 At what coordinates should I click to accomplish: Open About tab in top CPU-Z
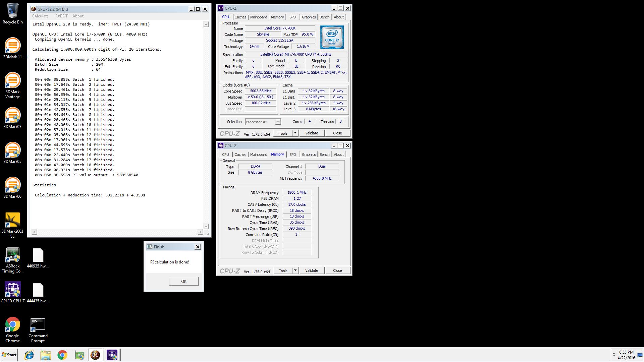coord(339,17)
